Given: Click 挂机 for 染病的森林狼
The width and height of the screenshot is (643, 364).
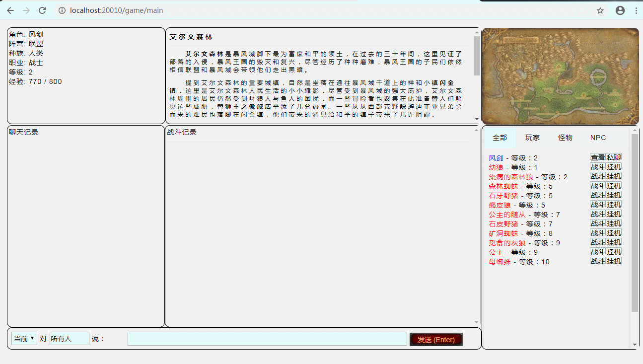Looking at the screenshot, I should pos(614,176).
